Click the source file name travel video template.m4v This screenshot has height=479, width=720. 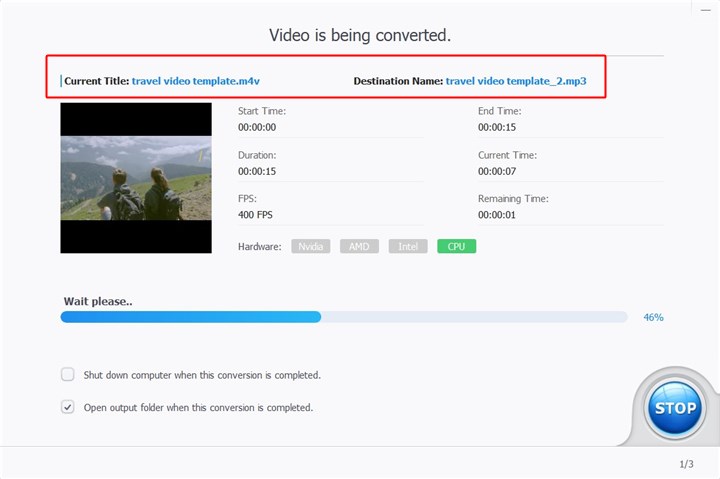click(x=196, y=81)
